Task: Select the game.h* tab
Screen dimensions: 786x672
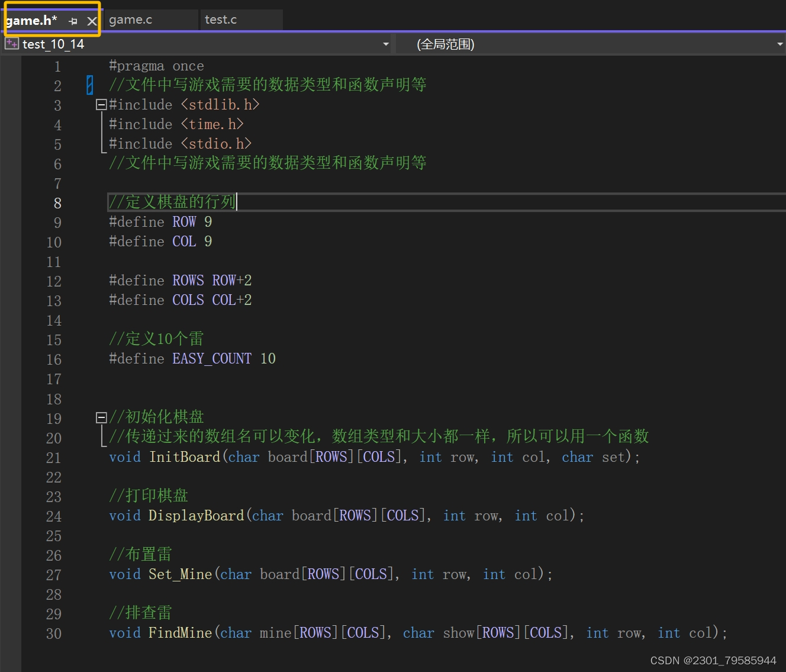Action: pos(31,21)
